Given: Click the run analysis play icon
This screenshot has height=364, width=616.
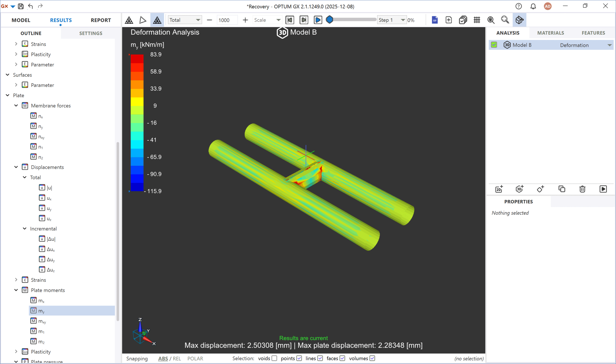Looking at the screenshot, I should (603, 189).
